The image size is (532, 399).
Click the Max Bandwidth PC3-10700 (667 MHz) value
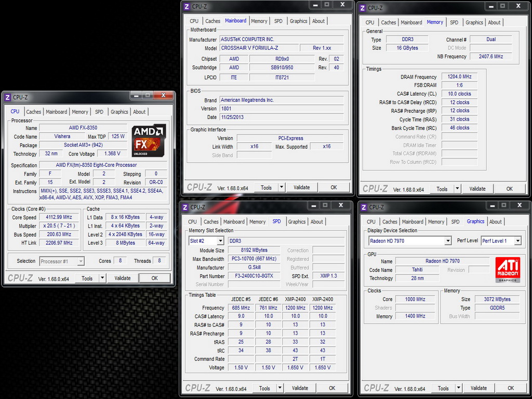(x=254, y=259)
